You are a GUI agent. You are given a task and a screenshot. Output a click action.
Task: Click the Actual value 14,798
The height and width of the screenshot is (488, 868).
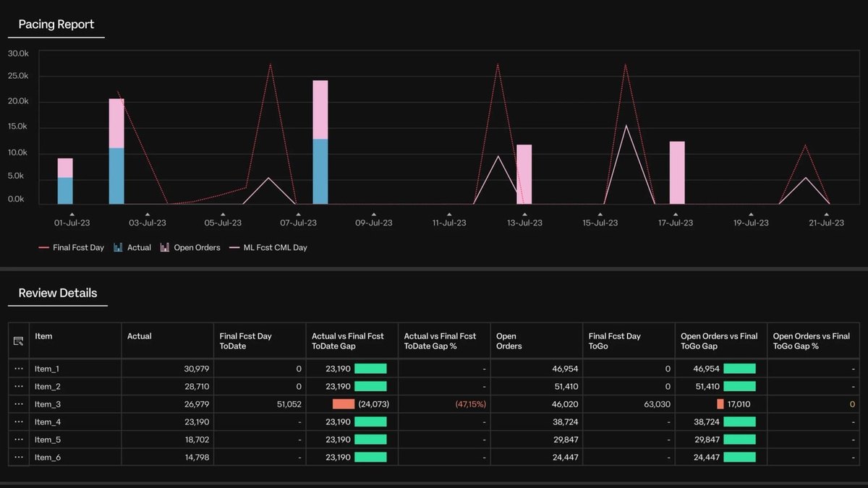(x=197, y=457)
